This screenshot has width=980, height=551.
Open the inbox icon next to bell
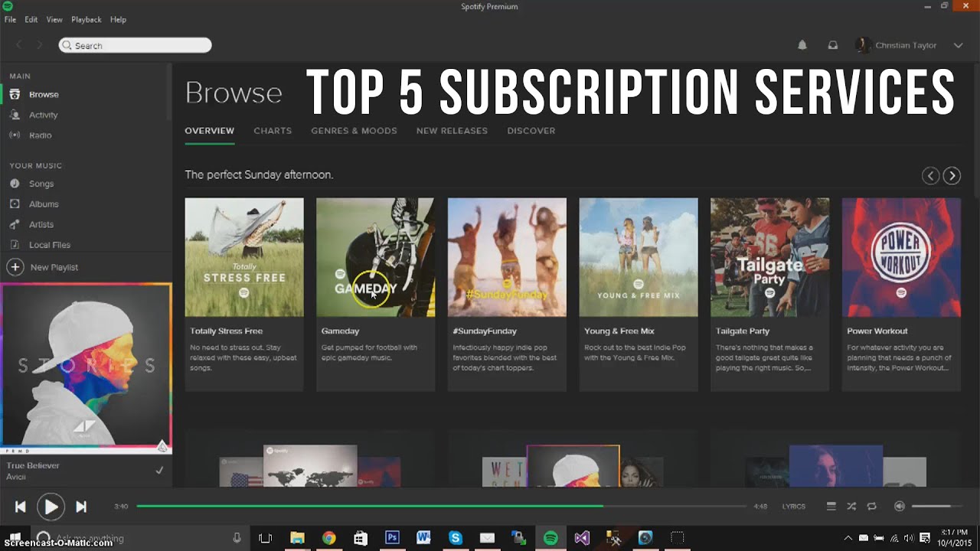(833, 45)
